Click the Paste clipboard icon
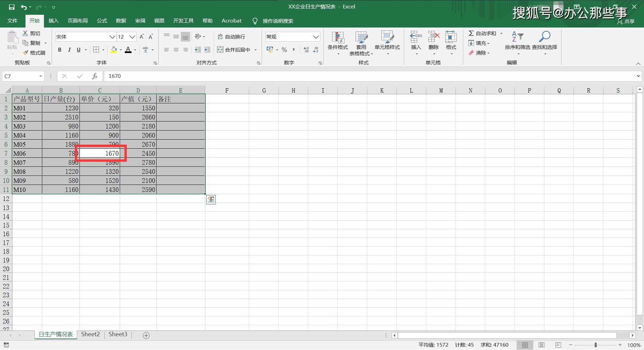Screen dimensions: 644x350 click(x=12, y=38)
